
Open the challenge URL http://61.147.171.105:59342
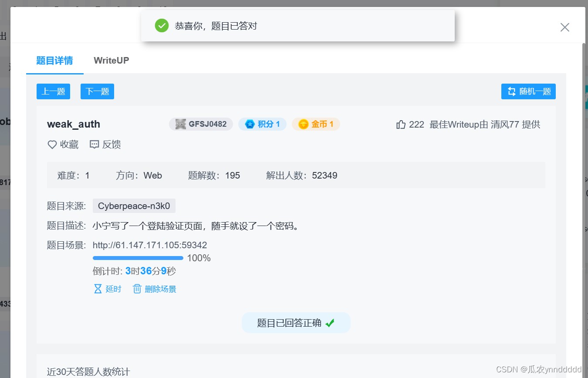150,245
